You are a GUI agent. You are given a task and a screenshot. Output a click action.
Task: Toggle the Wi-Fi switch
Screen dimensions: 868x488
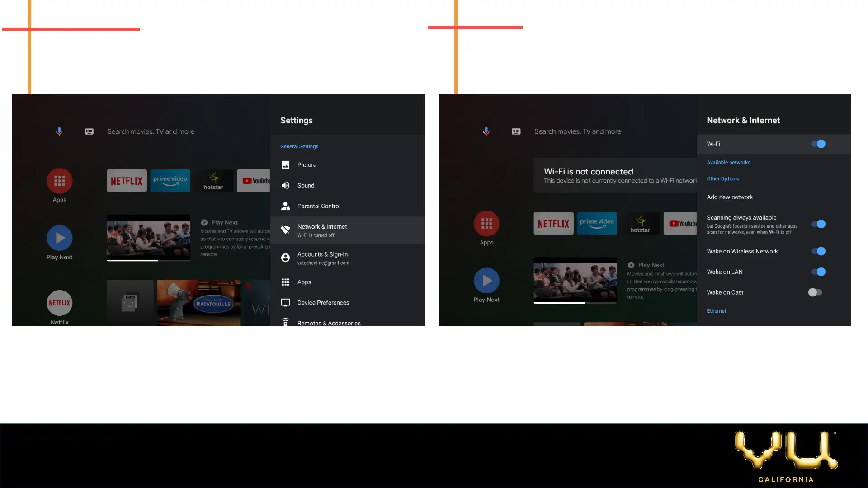[818, 144]
